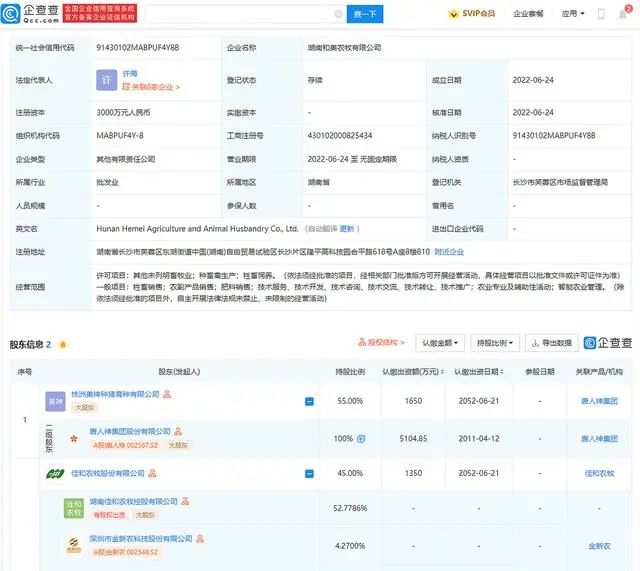Open equity structure icon beside 湖南佳和农牧控股有限公司
The image size is (640, 571).
(x=185, y=501)
